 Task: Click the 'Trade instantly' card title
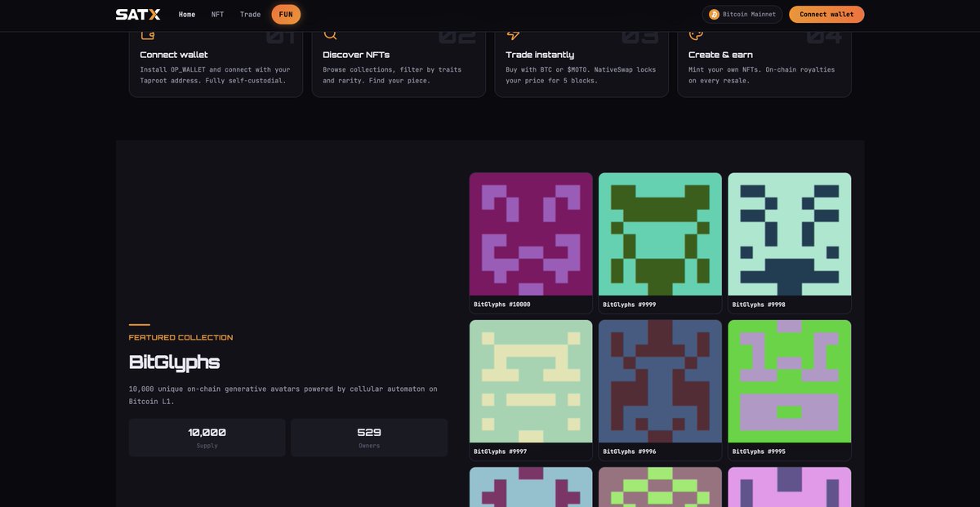540,55
